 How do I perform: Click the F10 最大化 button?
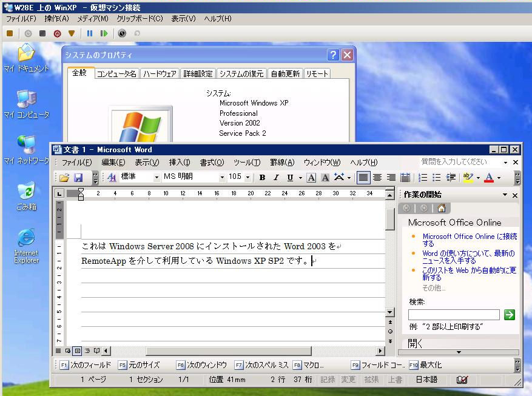[x=425, y=365]
